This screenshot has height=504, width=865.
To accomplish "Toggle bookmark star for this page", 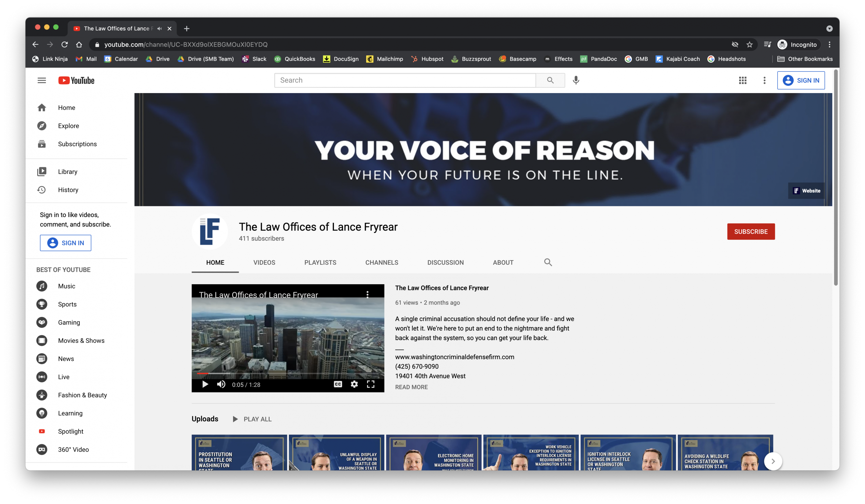I will click(749, 45).
